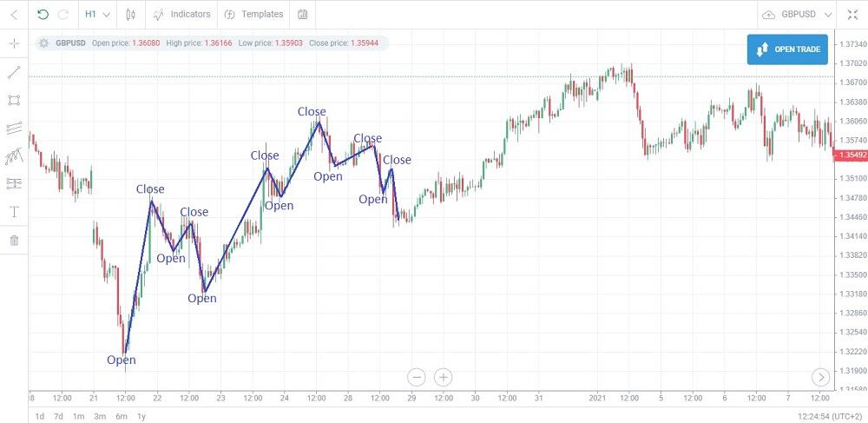Expand the H1 timeframe dropdown
868x423 pixels.
97,15
